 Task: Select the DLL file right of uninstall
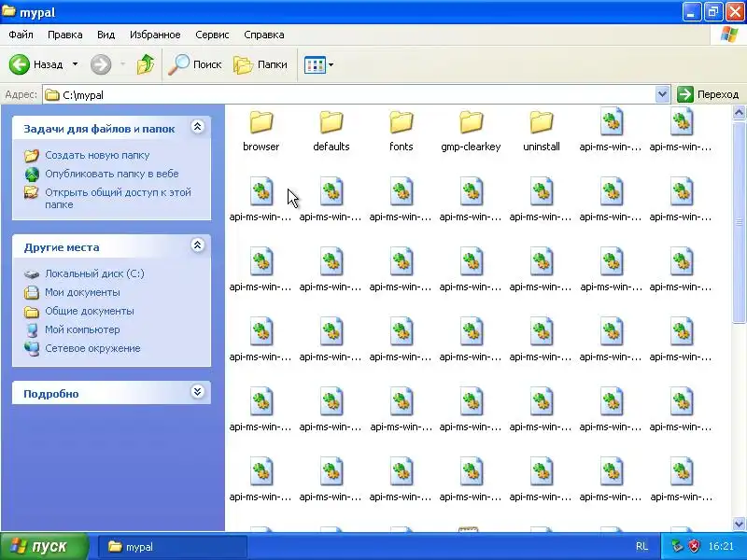pos(612,122)
